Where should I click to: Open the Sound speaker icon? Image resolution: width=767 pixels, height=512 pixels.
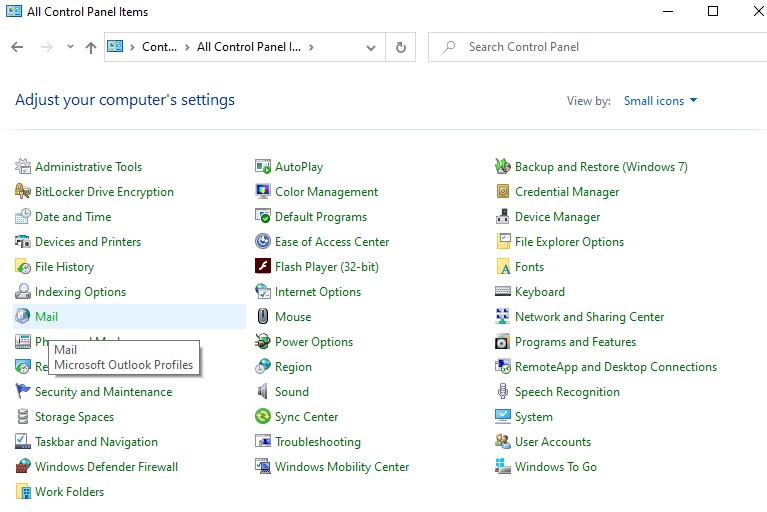coord(263,391)
